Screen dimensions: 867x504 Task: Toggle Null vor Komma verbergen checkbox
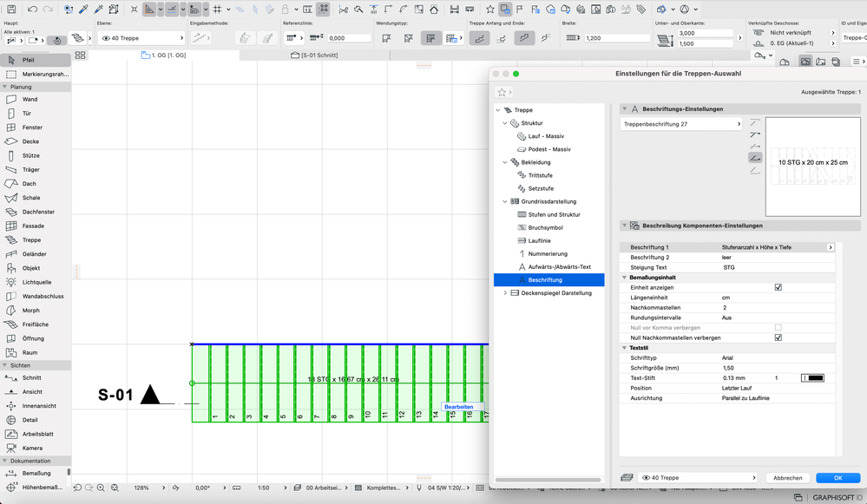click(778, 328)
